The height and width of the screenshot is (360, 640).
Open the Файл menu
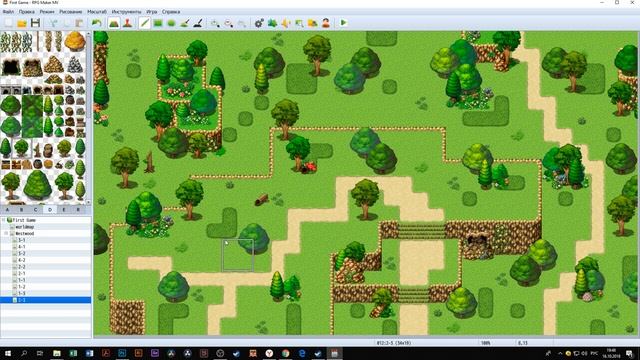(x=8, y=12)
